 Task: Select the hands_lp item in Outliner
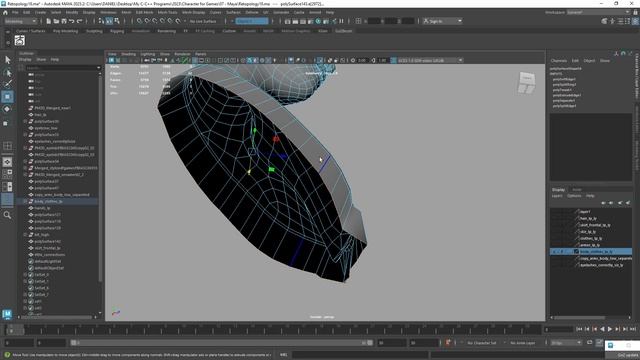(x=42, y=208)
